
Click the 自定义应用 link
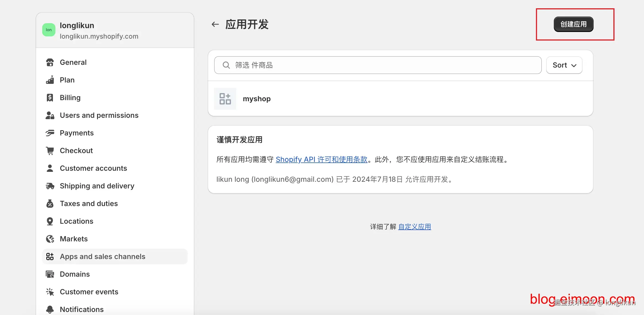415,226
